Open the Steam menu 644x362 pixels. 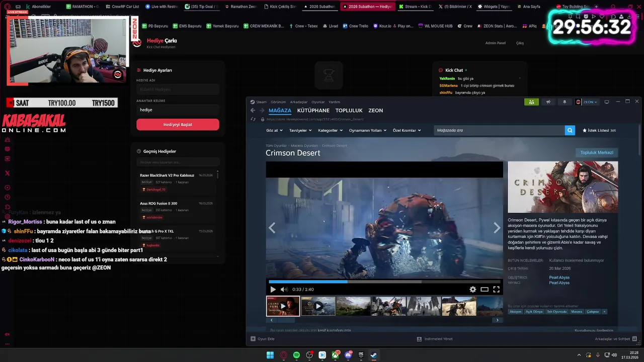(262, 102)
